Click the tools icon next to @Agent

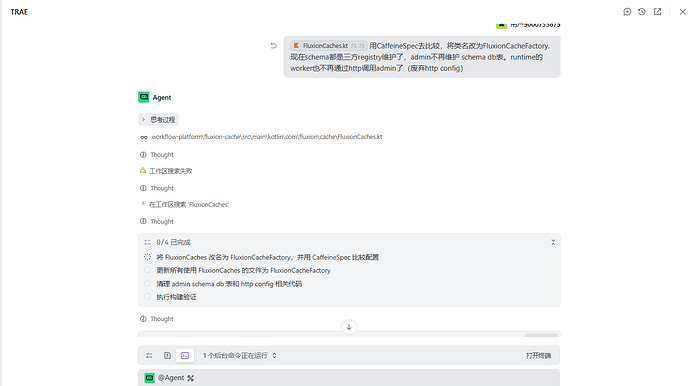pos(191,378)
